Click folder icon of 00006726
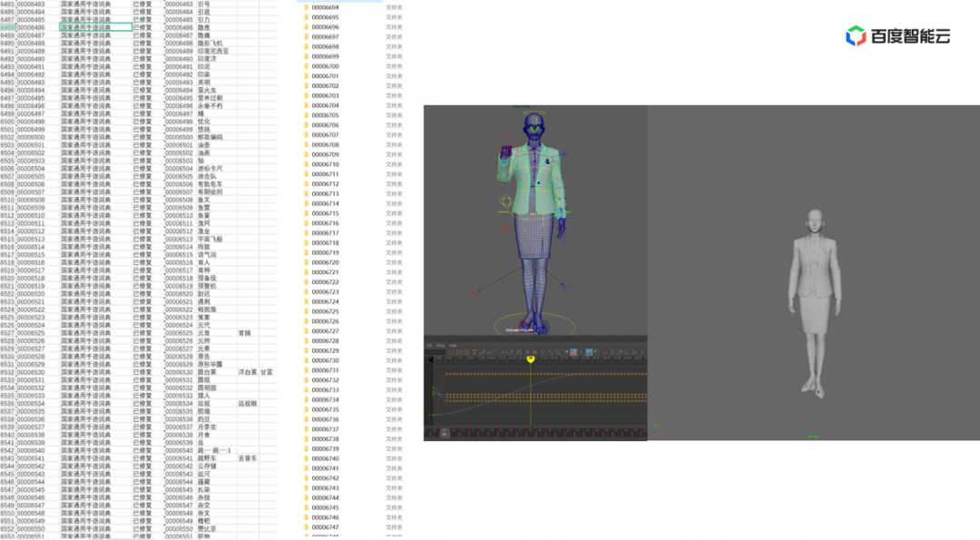Screen dimensions: 980x540 tap(307, 321)
